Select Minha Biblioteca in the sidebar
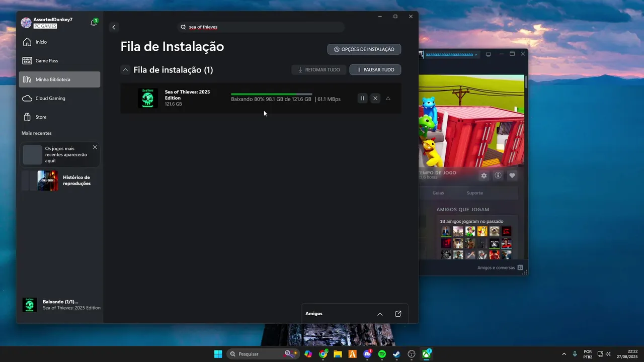Viewport: 644px width, 362px height. tap(59, 79)
